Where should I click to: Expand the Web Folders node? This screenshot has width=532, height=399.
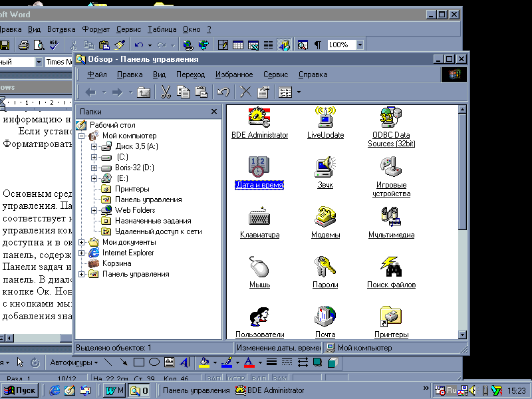tap(94, 210)
